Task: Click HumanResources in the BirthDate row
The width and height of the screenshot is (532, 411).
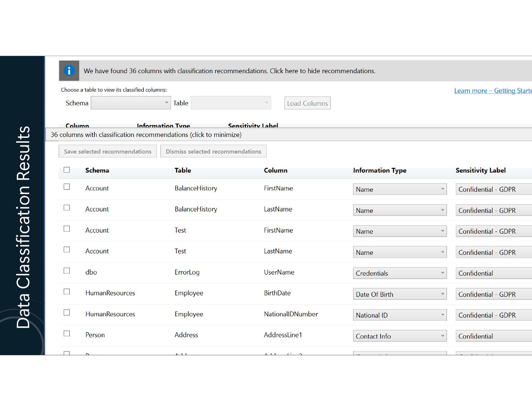Action: [110, 293]
